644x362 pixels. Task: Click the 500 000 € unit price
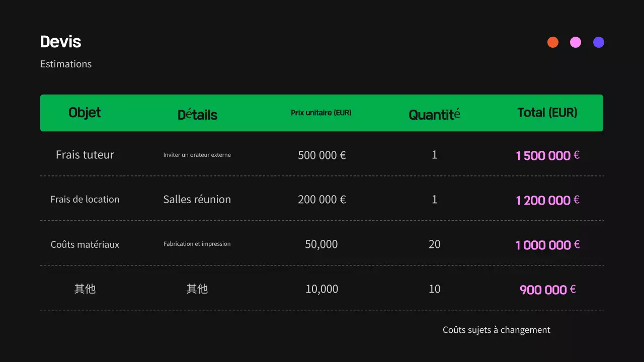coord(321,155)
